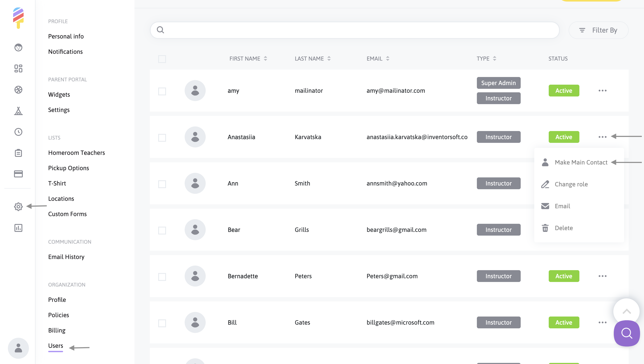Open the Filter By dropdown
644x364 pixels.
pos(598,30)
